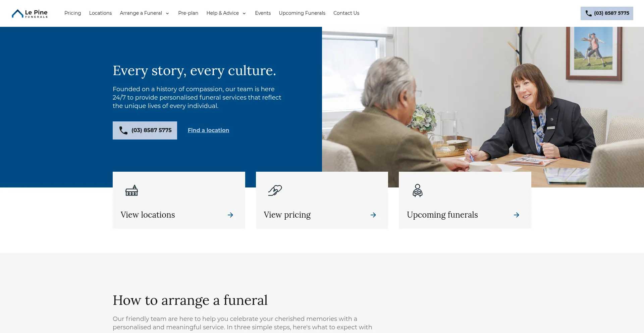The height and width of the screenshot is (333, 644).
Task: Open the Contact Us page
Action: (346, 13)
